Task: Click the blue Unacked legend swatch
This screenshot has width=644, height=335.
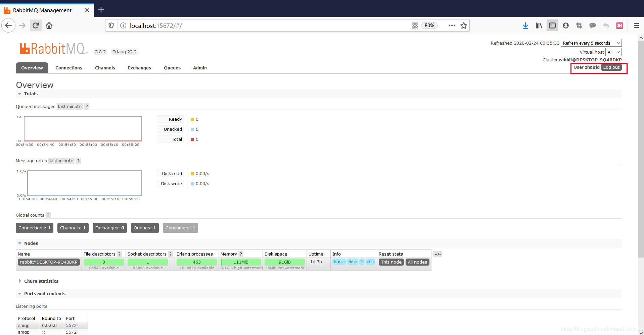Action: pyautogui.click(x=192, y=129)
